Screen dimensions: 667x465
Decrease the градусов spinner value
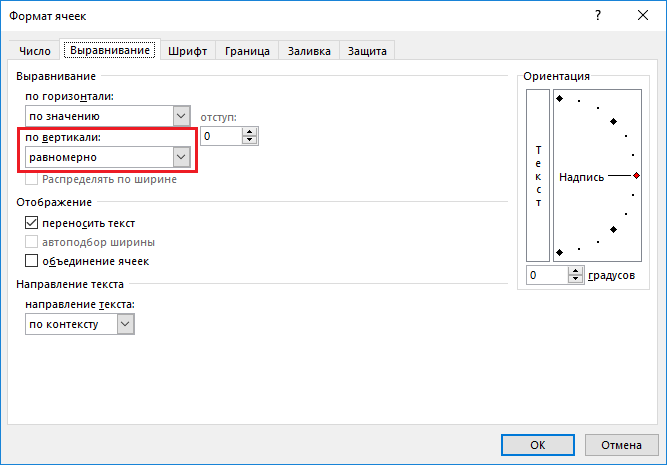coord(577,280)
